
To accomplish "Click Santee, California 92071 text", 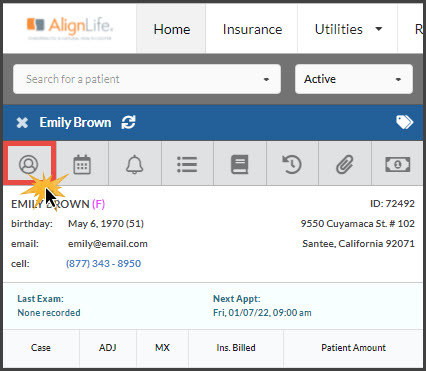I will coord(358,244).
